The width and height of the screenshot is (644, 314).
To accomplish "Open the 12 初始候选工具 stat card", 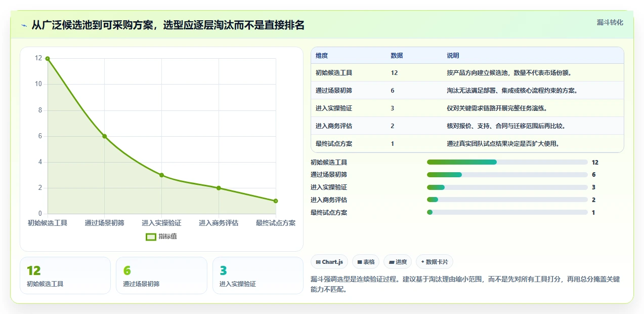I will coord(65,276).
